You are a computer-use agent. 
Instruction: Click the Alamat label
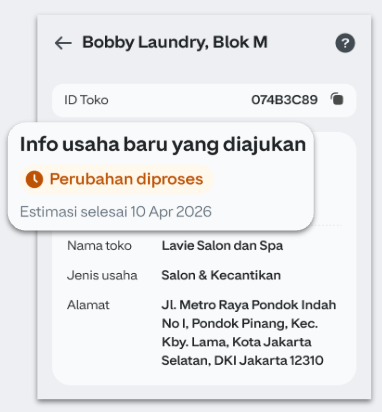(x=88, y=305)
